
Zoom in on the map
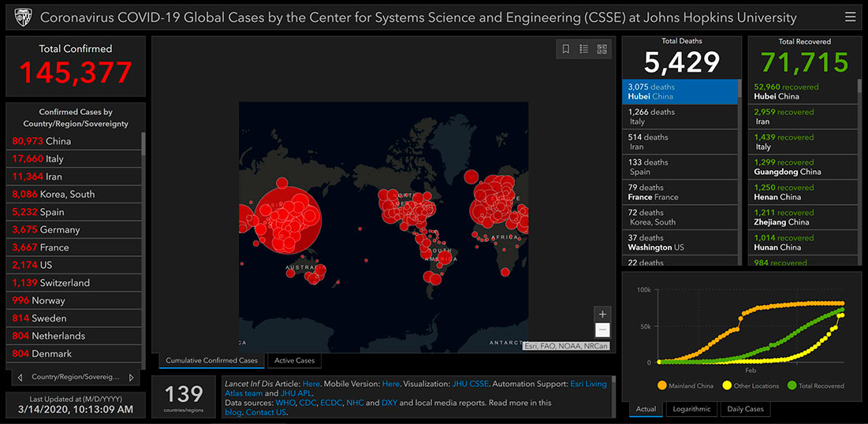pos(603,314)
